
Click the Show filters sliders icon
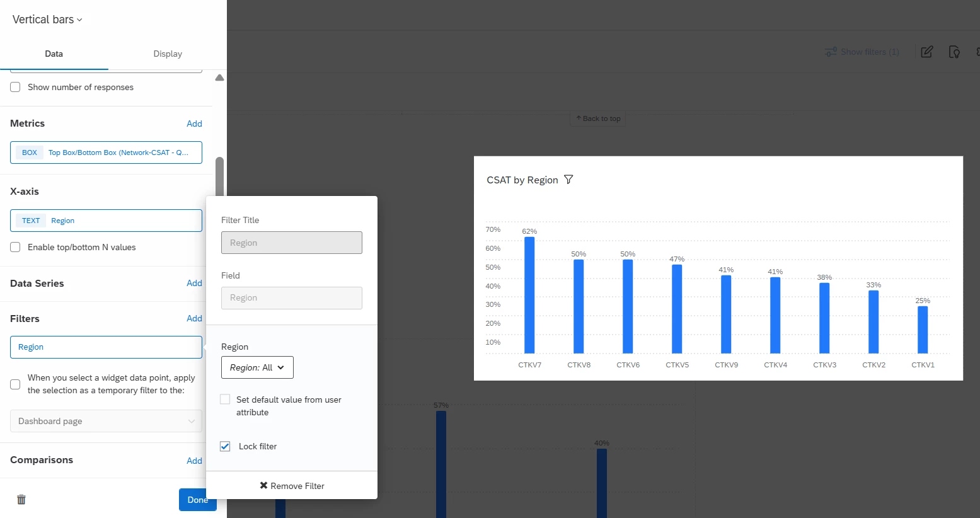tap(831, 52)
